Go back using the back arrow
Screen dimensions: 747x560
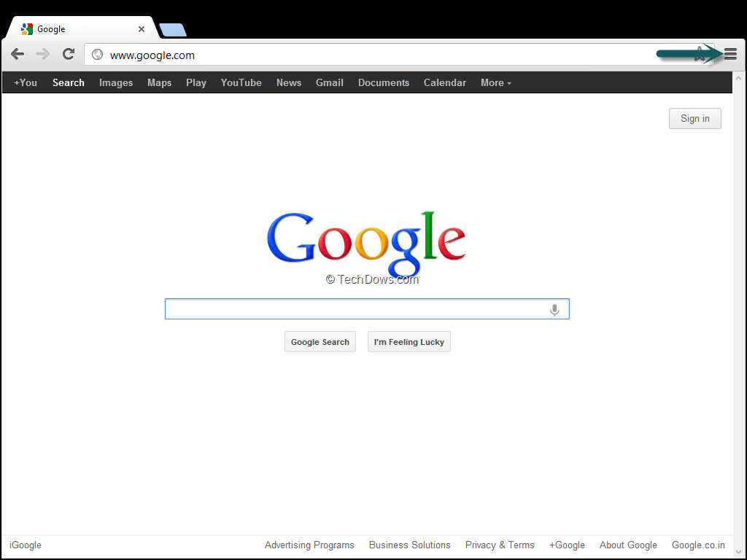click(18, 54)
